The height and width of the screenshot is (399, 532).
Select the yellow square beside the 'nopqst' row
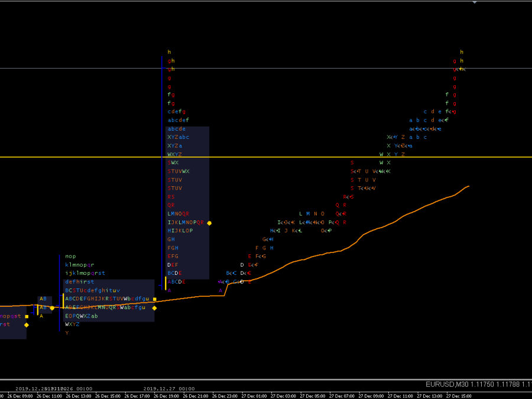tap(27, 316)
